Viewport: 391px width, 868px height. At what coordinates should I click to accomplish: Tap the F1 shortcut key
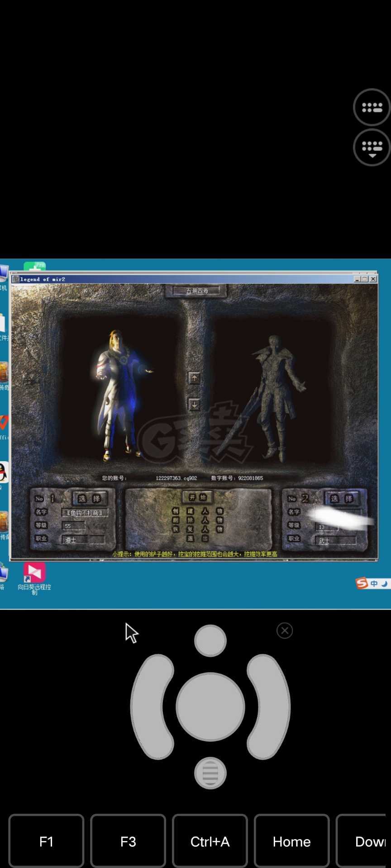click(46, 841)
